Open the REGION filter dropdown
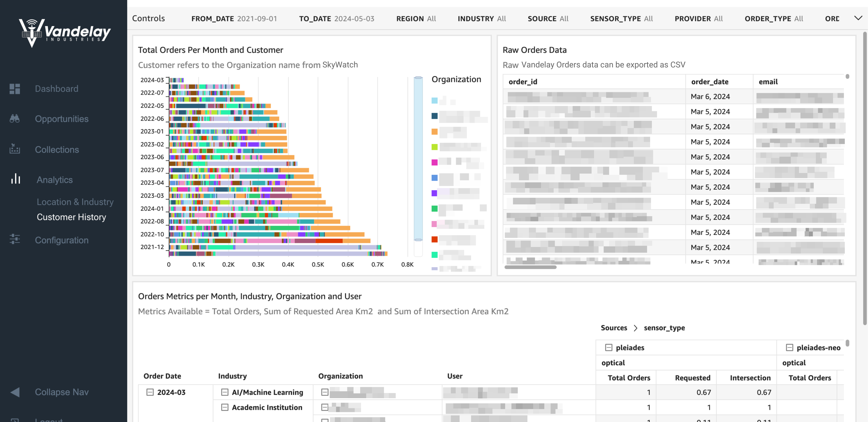 [x=416, y=18]
